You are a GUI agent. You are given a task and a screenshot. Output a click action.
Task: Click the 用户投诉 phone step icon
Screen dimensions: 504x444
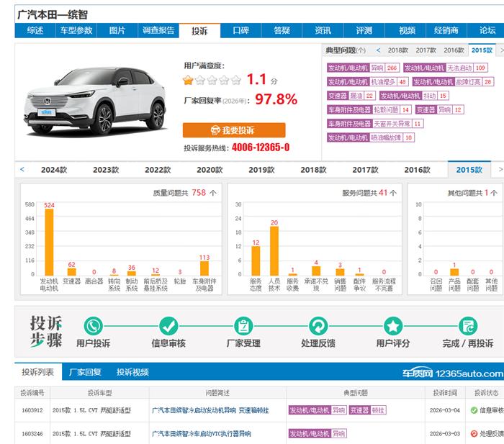point(93,325)
